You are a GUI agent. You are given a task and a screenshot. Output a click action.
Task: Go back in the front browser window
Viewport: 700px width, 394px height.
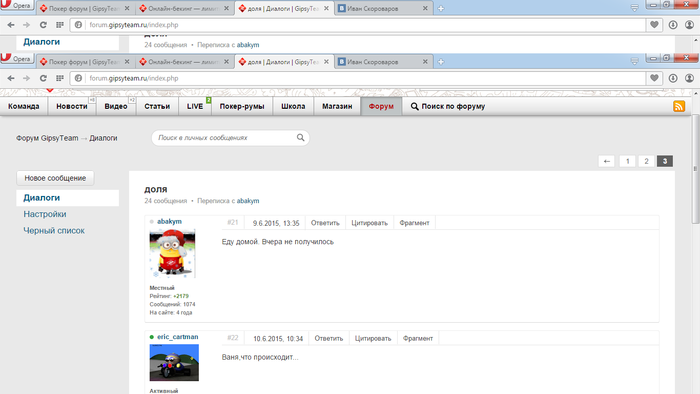tap(11, 78)
